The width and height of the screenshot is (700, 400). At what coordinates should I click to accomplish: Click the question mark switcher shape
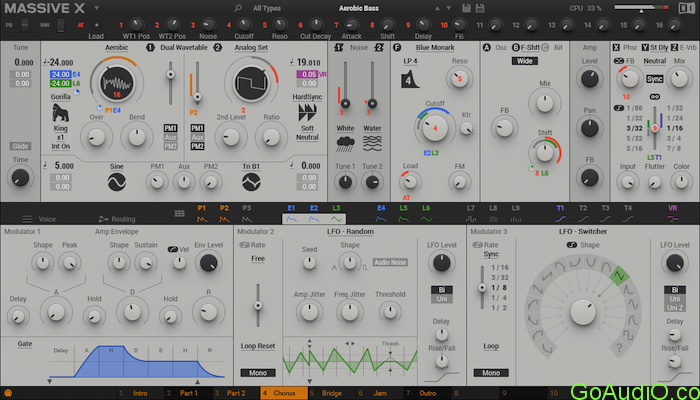coord(619,346)
